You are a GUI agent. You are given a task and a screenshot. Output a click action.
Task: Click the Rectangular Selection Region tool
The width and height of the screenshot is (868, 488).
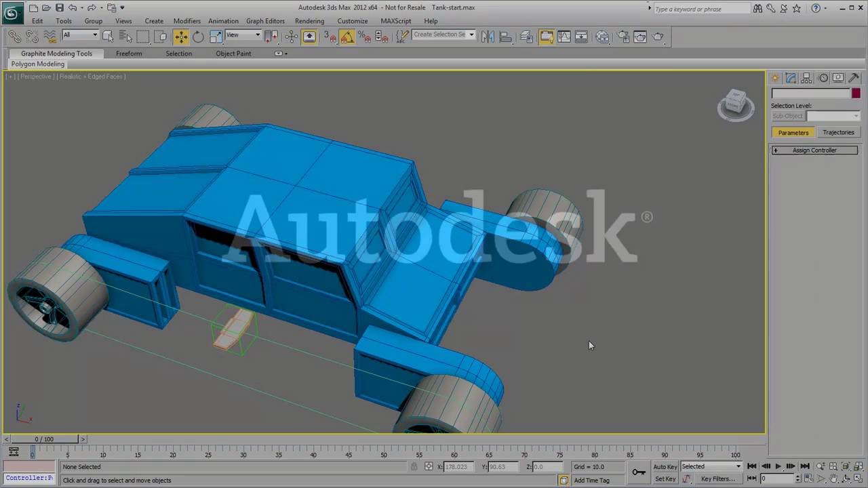(x=143, y=37)
